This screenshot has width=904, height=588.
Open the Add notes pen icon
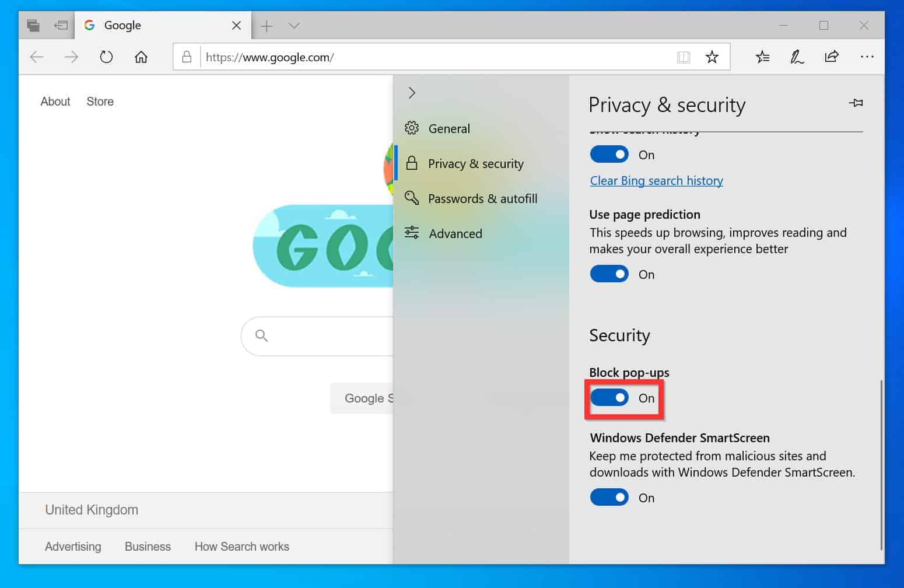coord(797,57)
